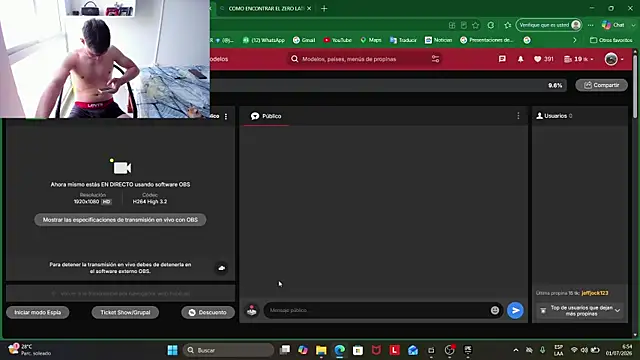This screenshot has width=640, height=360.
Task: Click the 9.6% progress bar
Action: tap(388, 85)
